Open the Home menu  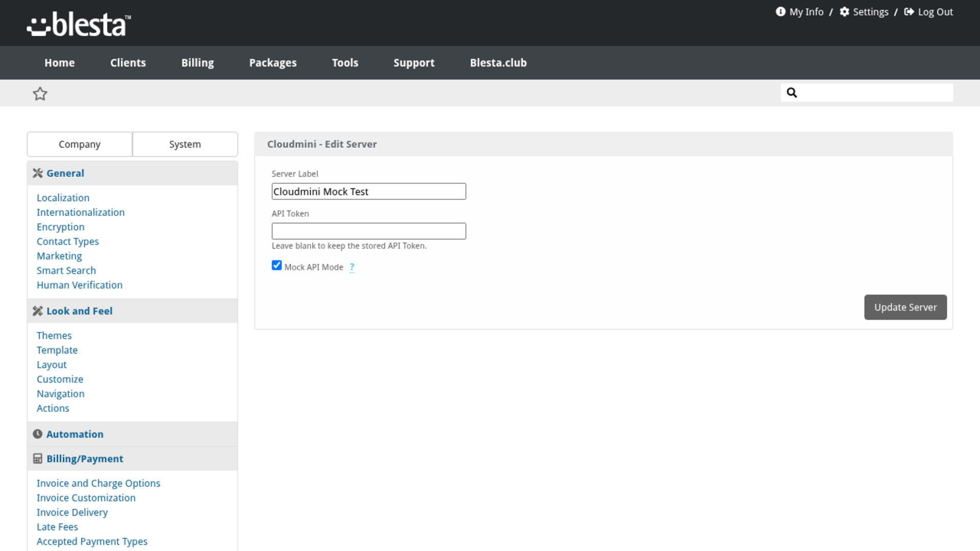click(x=60, y=63)
